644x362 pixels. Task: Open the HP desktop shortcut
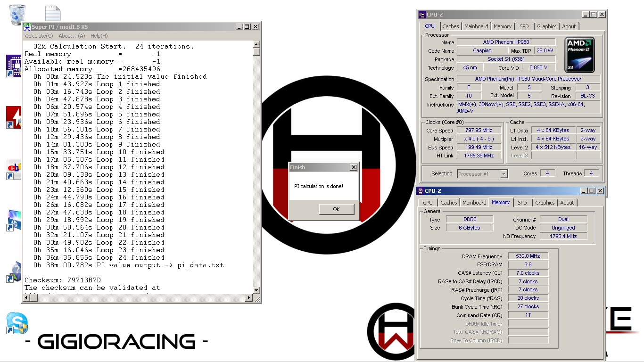pyautogui.click(x=14, y=221)
